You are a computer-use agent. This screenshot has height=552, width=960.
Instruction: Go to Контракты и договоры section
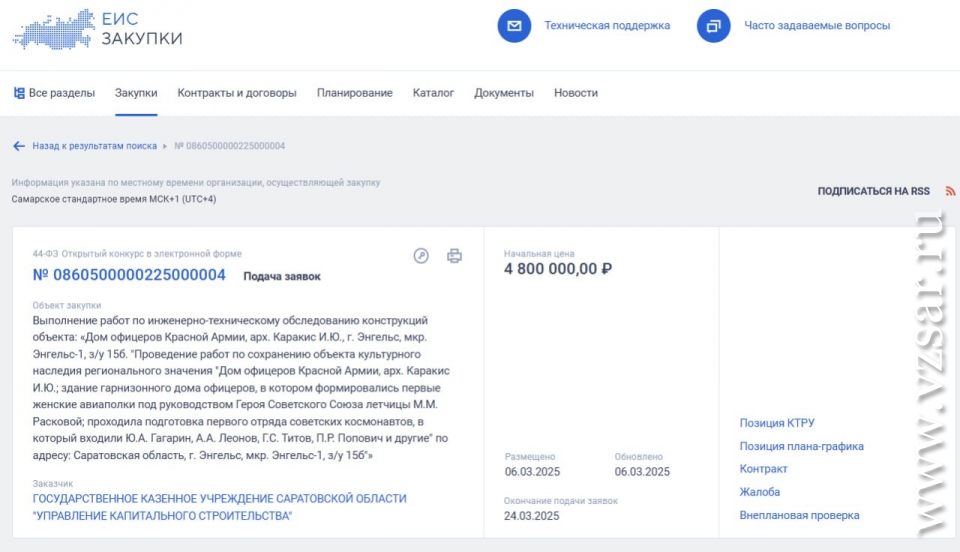point(237,93)
